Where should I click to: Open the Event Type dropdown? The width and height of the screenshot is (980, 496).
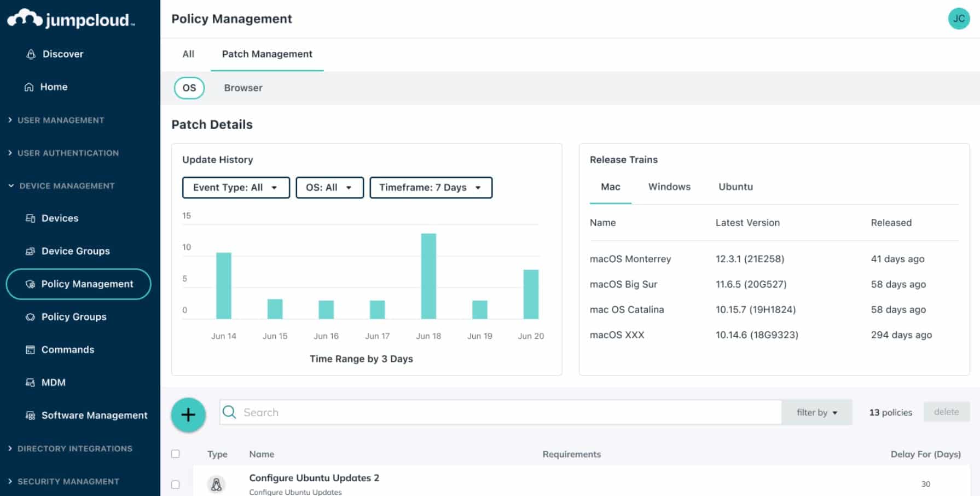(235, 187)
